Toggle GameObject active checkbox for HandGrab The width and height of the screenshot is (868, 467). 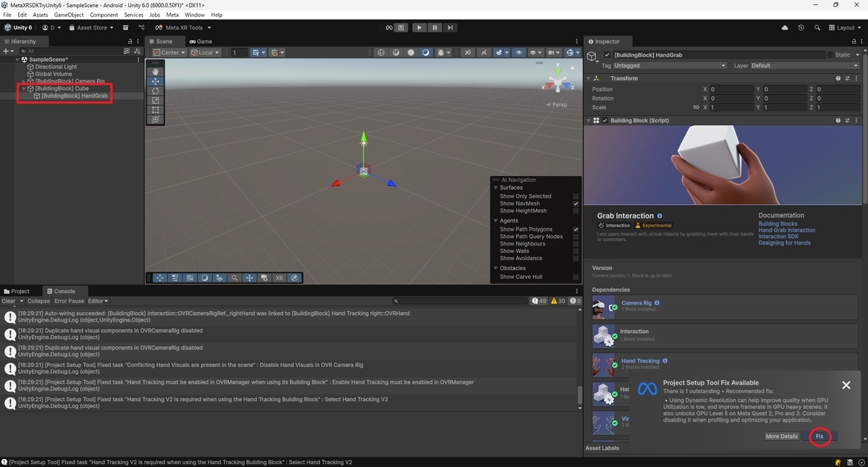tap(608, 55)
